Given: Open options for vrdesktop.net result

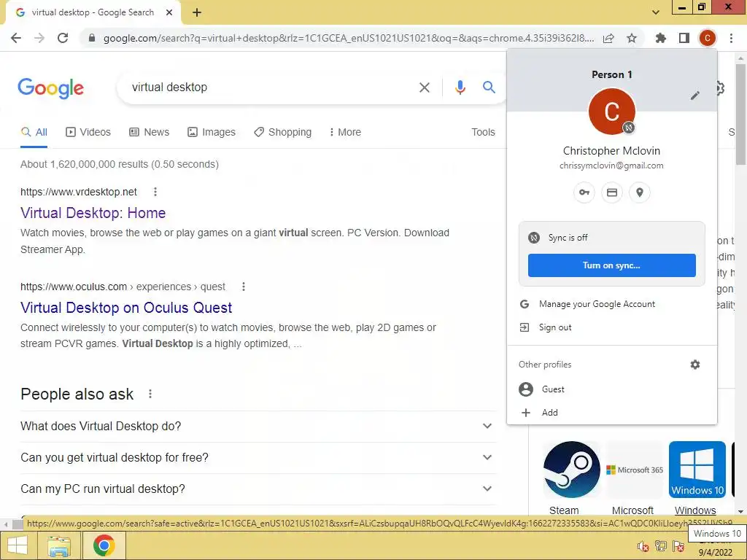Looking at the screenshot, I should tap(155, 192).
